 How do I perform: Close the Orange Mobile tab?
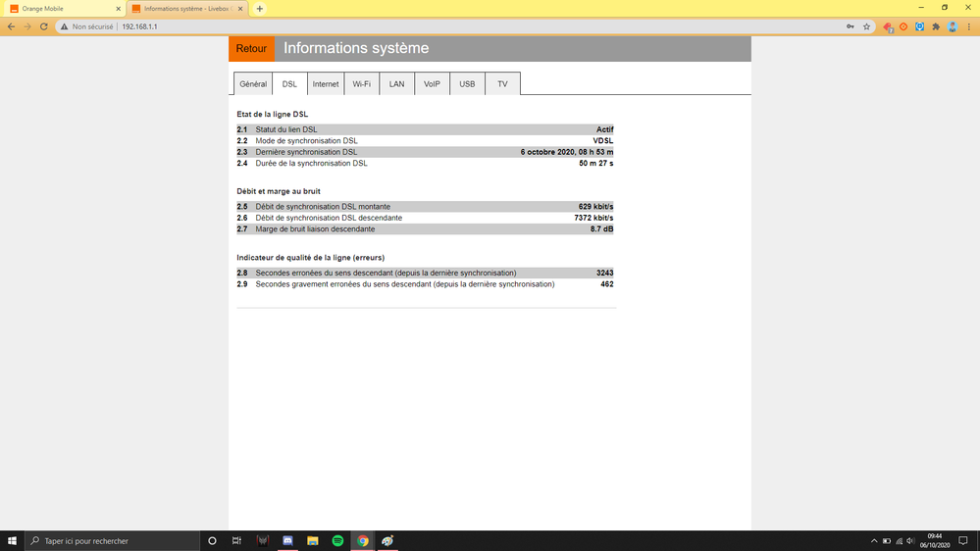coord(118,9)
